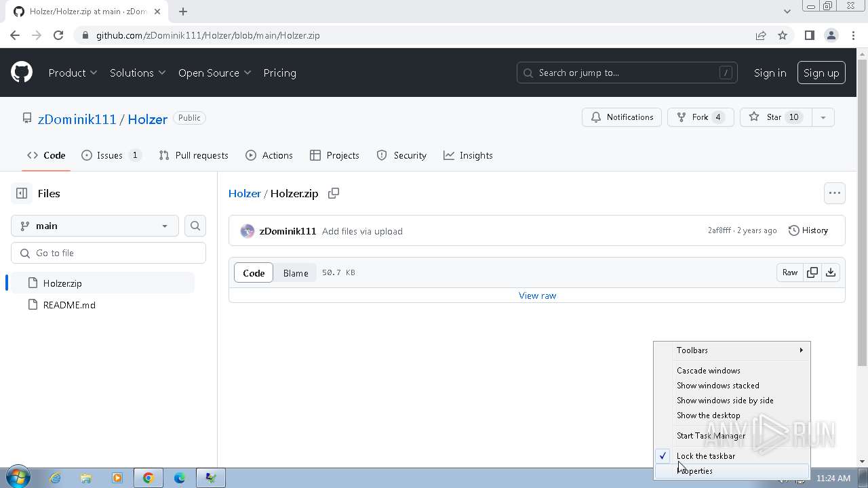Download the raw file icon
Image resolution: width=868 pixels, height=488 pixels.
[831, 272]
